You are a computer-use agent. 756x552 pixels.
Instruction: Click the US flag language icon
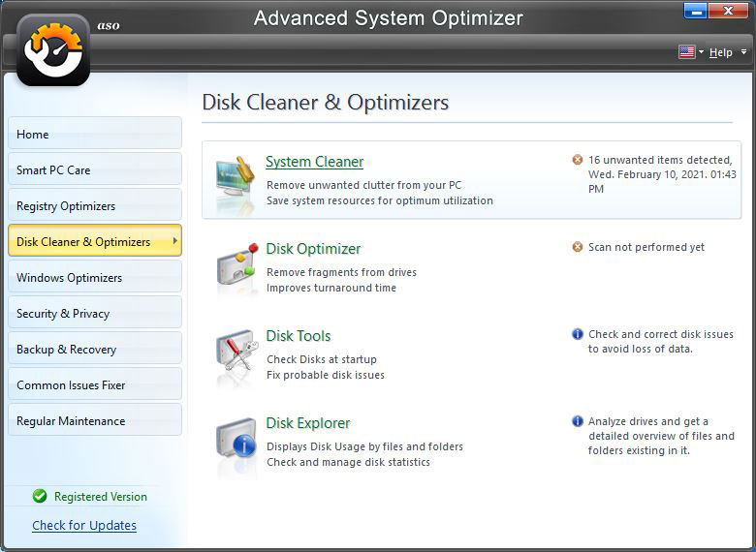tap(686, 52)
